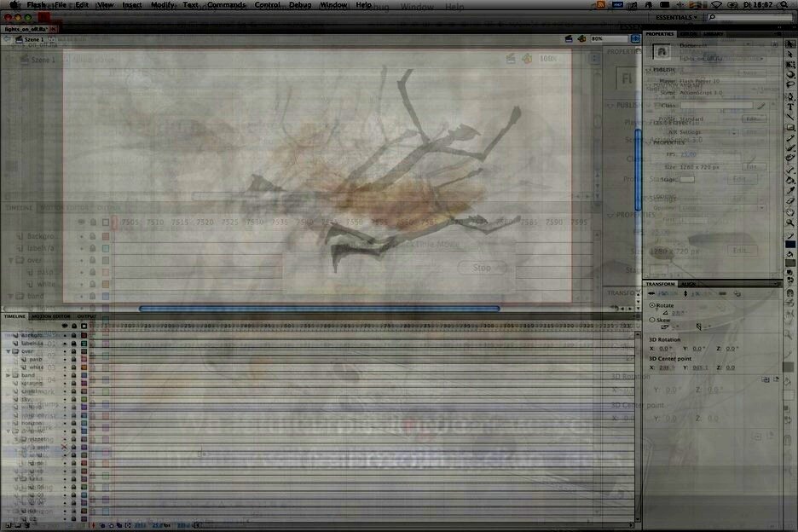Viewport: 798px width, 532px height.
Task: Select the Lasso tool
Action: click(x=790, y=84)
